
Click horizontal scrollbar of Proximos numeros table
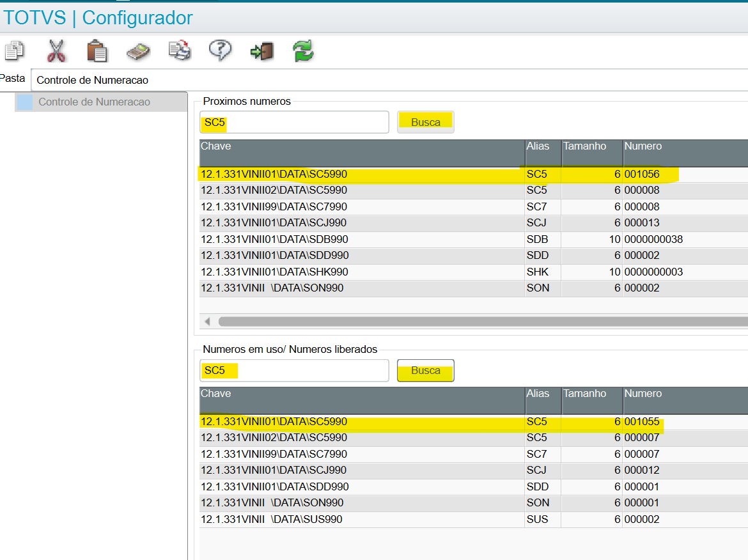click(479, 321)
